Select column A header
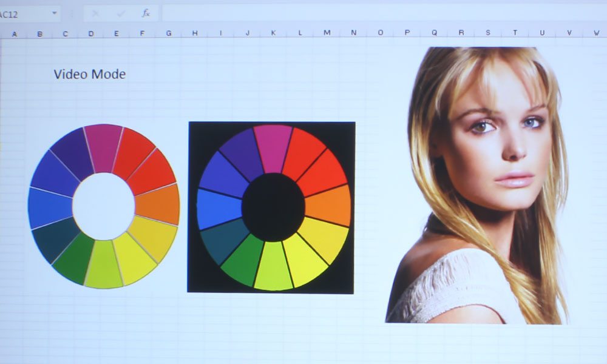This screenshot has width=607, height=364. click(x=14, y=33)
